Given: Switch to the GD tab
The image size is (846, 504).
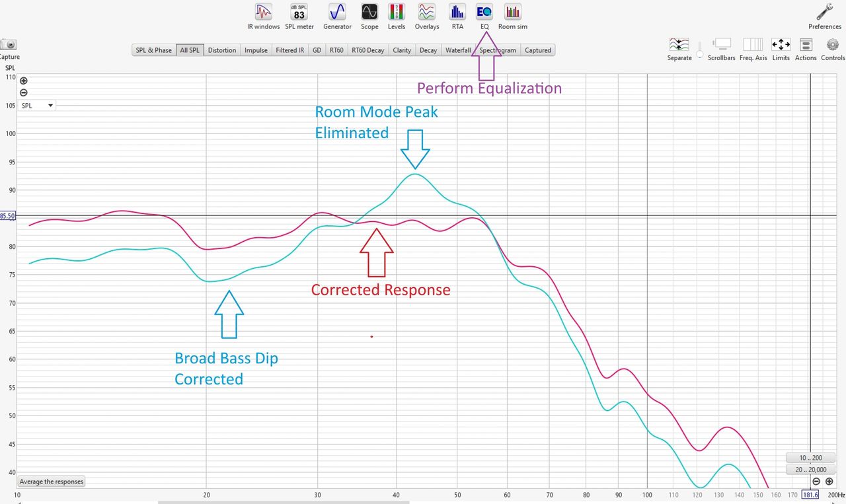Looking at the screenshot, I should 317,50.
